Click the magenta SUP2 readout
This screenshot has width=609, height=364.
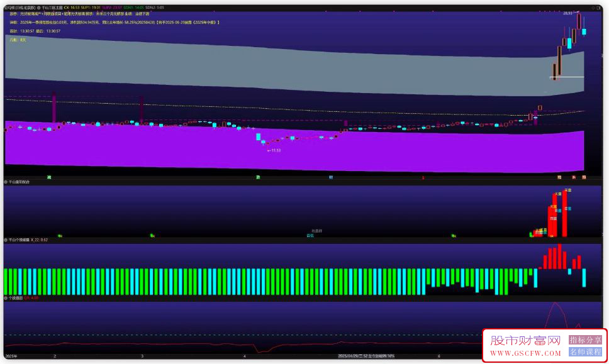coord(112,8)
